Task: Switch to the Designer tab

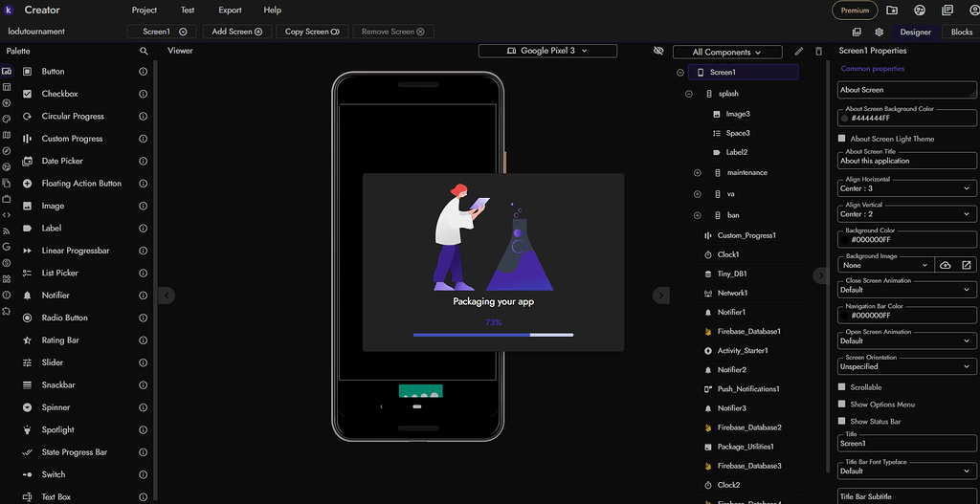Action: tap(915, 32)
